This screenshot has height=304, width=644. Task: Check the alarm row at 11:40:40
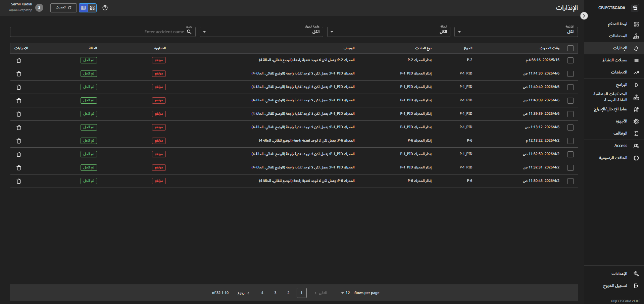(570, 87)
